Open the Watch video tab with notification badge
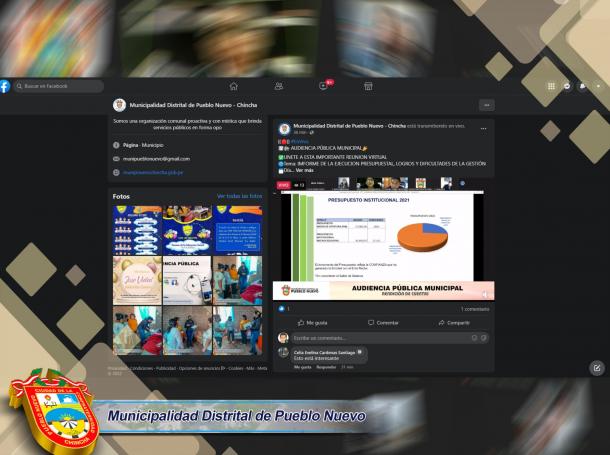 click(324, 86)
